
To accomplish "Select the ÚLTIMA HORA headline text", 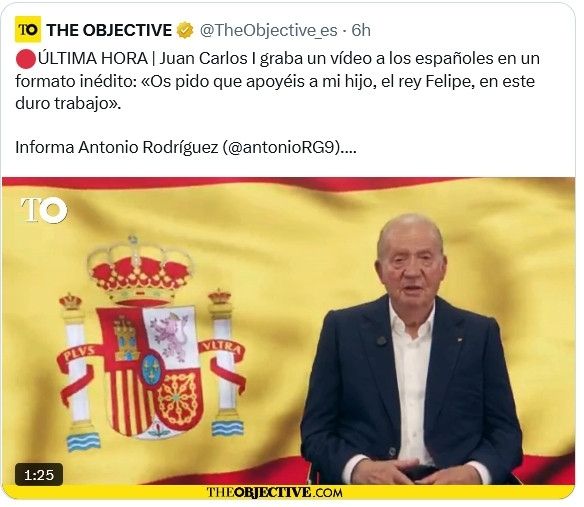I will tap(93, 59).
